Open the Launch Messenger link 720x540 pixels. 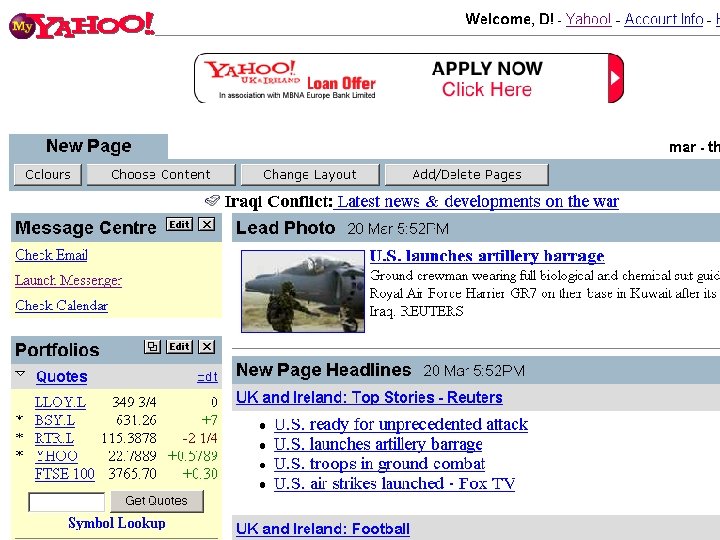(x=68, y=280)
